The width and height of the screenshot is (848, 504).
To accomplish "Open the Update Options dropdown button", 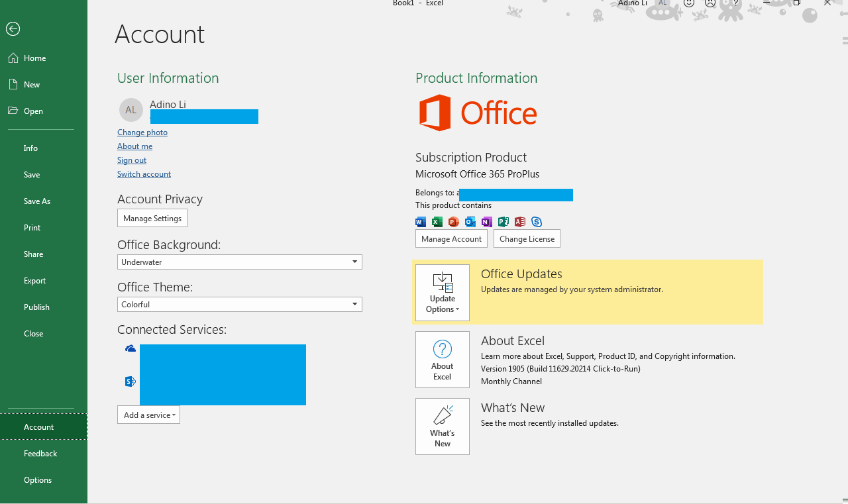I will [443, 293].
